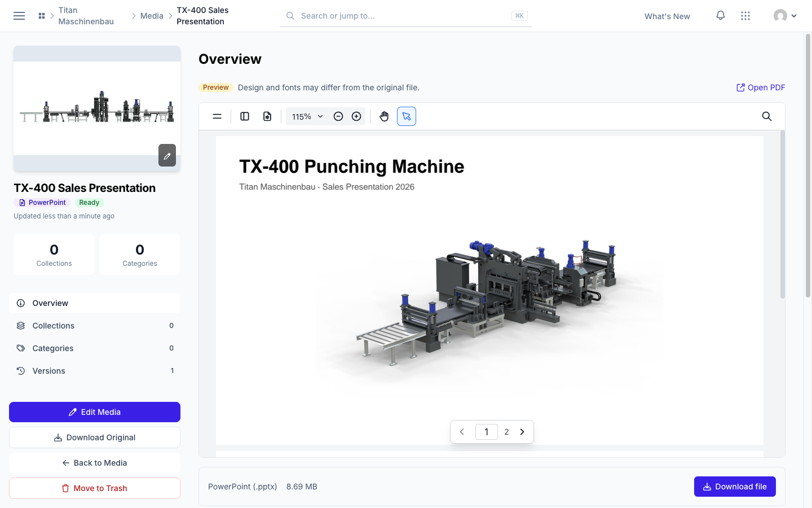
Task: Zoom in with the plus icon
Action: (x=356, y=116)
